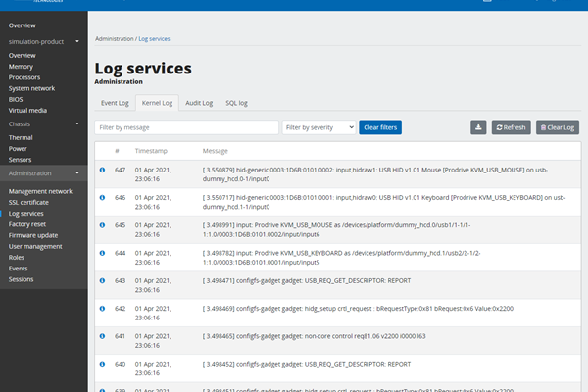588x392 pixels.
Task: Click the Clear filters button
Action: [x=380, y=127]
